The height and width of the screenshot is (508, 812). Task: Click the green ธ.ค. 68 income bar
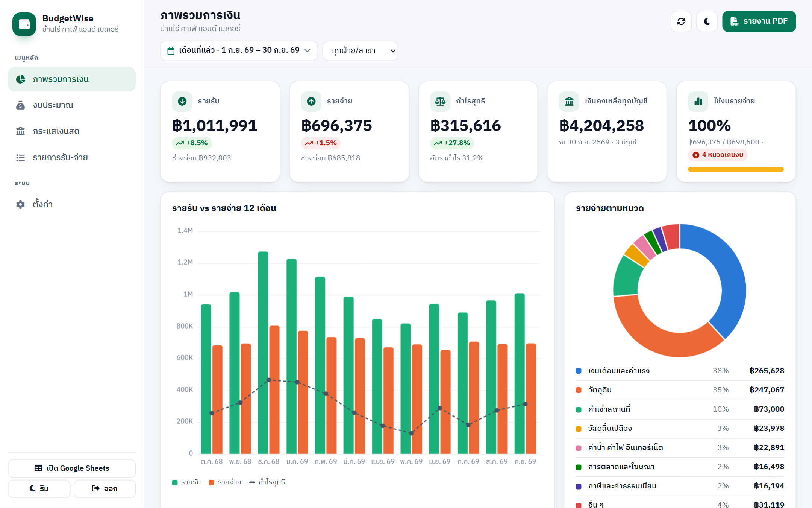coord(263,353)
